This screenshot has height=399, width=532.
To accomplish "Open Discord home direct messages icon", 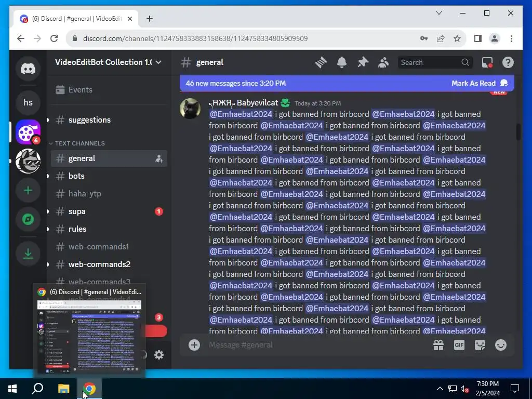I will (28, 69).
